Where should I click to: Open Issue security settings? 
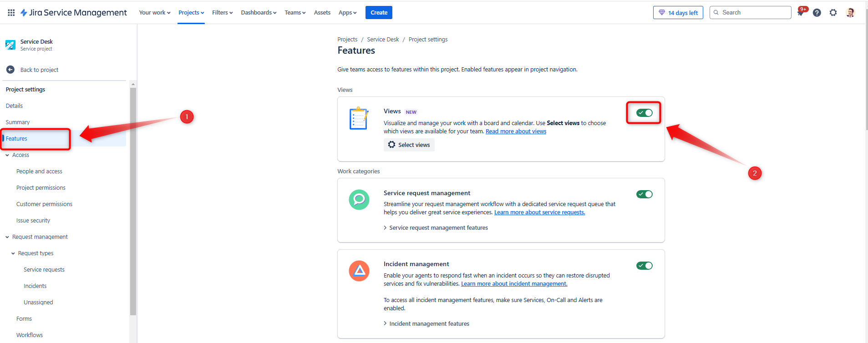click(x=33, y=221)
